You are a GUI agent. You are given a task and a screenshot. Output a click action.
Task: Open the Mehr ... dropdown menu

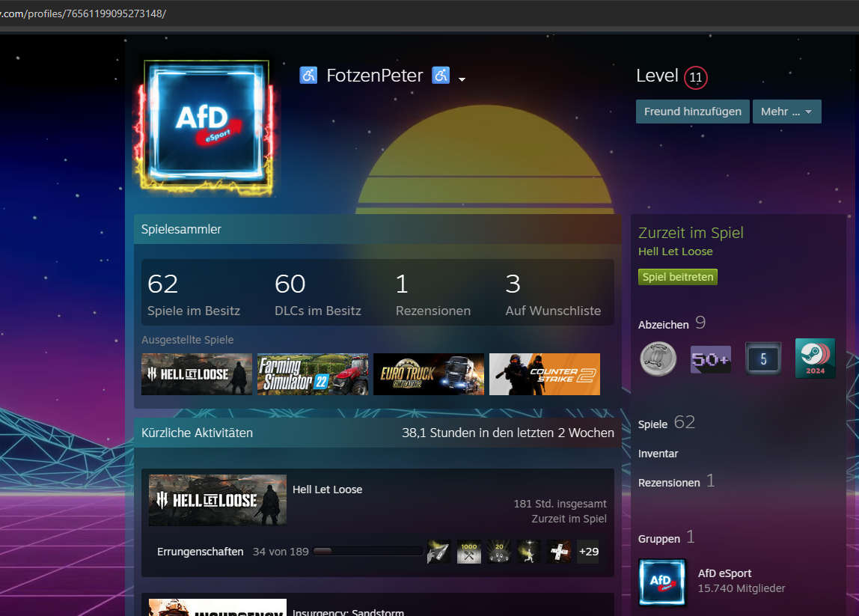[x=786, y=112]
